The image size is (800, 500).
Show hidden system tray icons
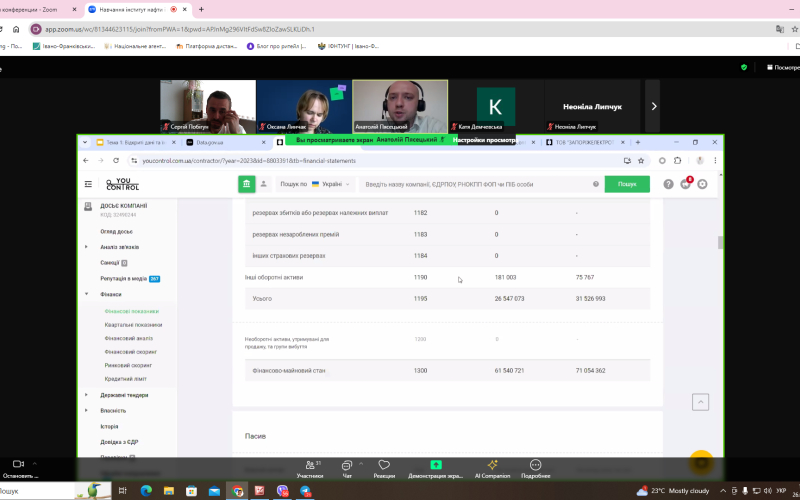[723, 491]
